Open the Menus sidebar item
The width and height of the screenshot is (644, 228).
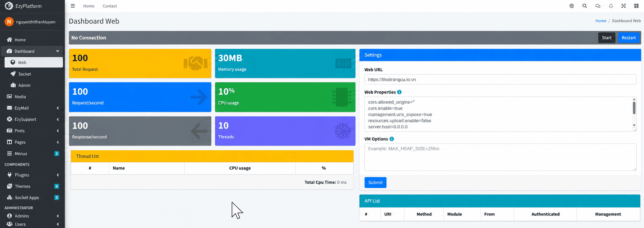(32, 153)
